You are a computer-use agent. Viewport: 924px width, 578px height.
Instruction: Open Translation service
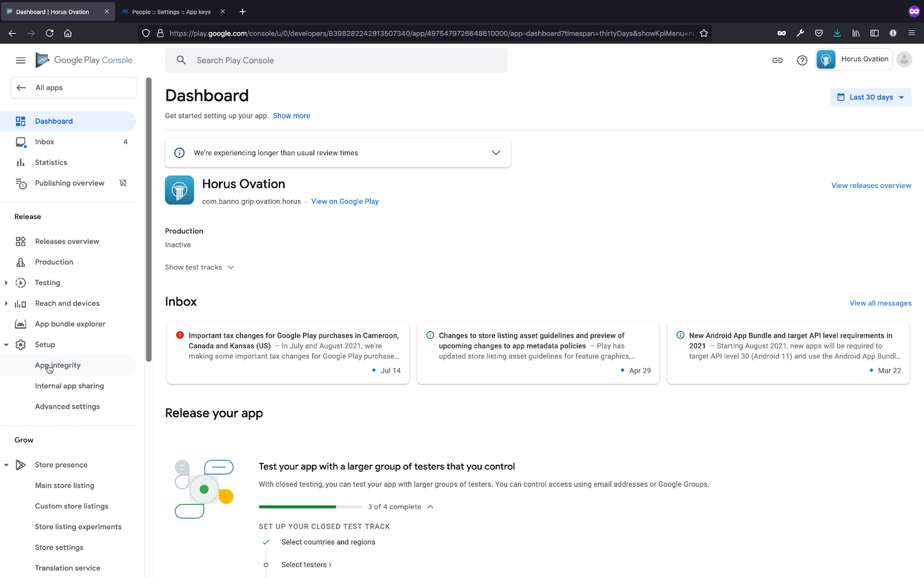[x=68, y=568]
